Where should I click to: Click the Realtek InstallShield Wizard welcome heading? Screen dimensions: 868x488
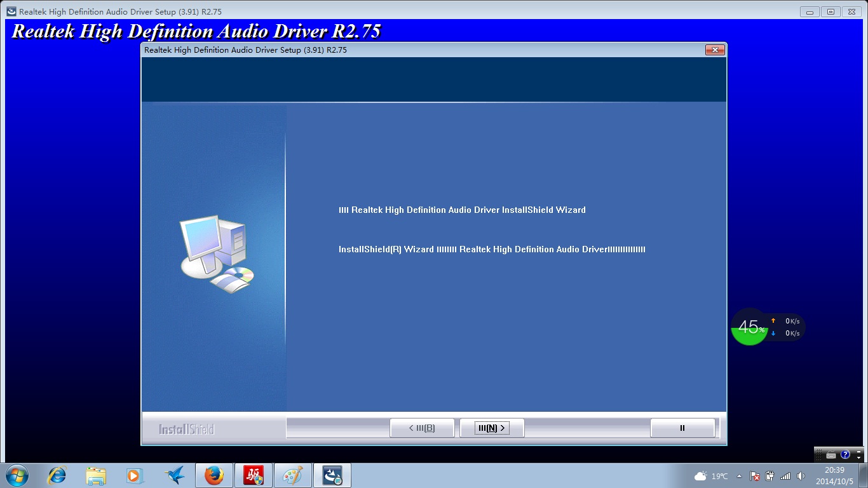click(462, 210)
